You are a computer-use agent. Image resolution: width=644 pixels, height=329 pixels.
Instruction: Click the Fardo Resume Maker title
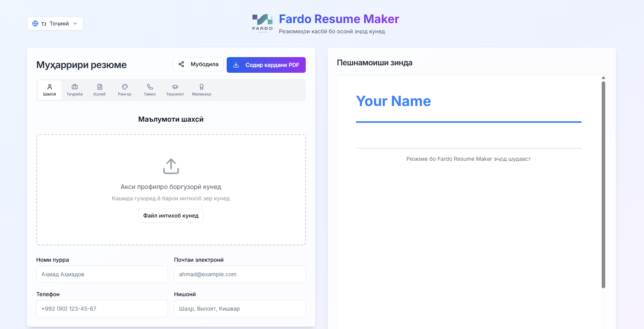[x=339, y=19]
